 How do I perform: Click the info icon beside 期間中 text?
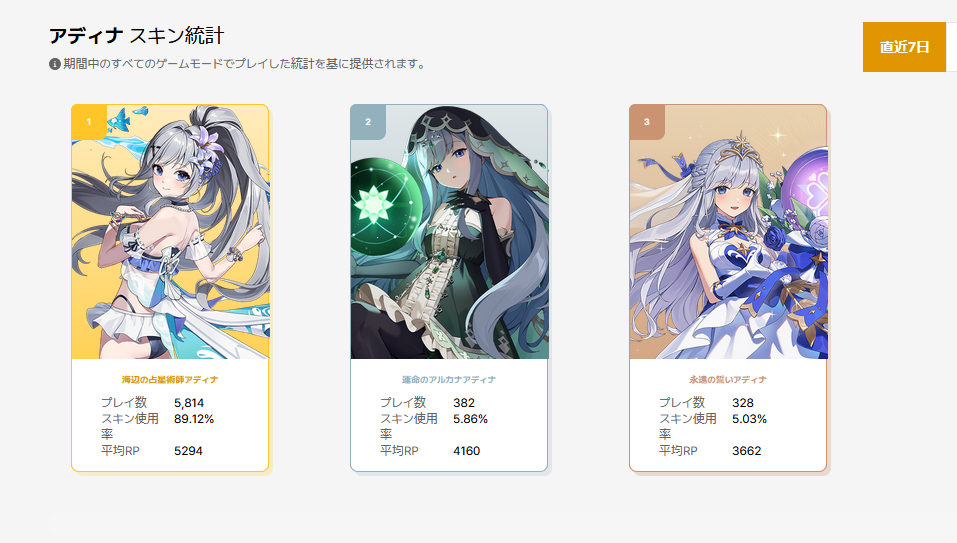click(54, 63)
